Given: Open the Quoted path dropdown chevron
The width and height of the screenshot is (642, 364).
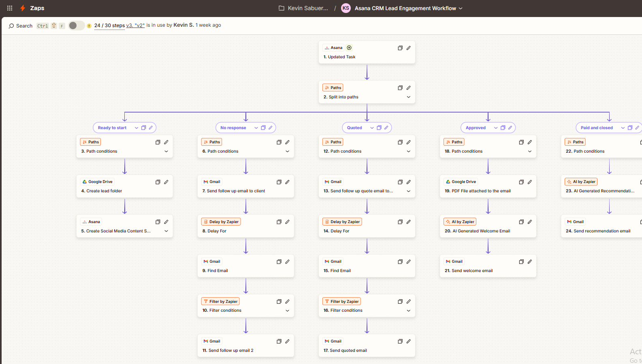Looking at the screenshot, I should [372, 128].
